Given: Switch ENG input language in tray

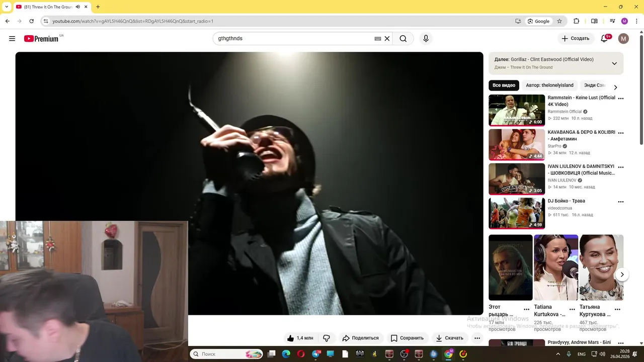Looking at the screenshot, I should pos(581,354).
